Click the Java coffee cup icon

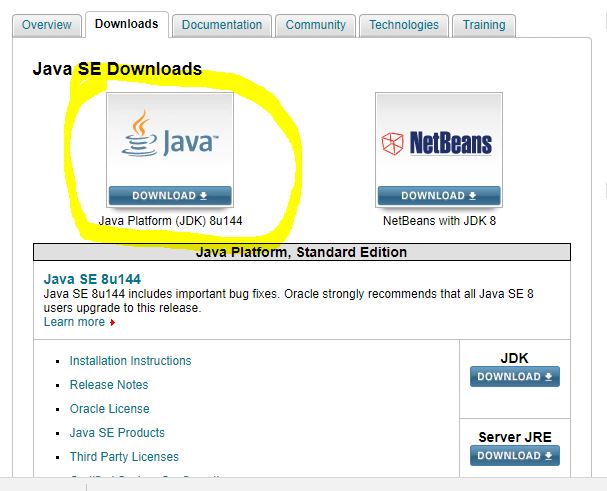click(x=139, y=133)
